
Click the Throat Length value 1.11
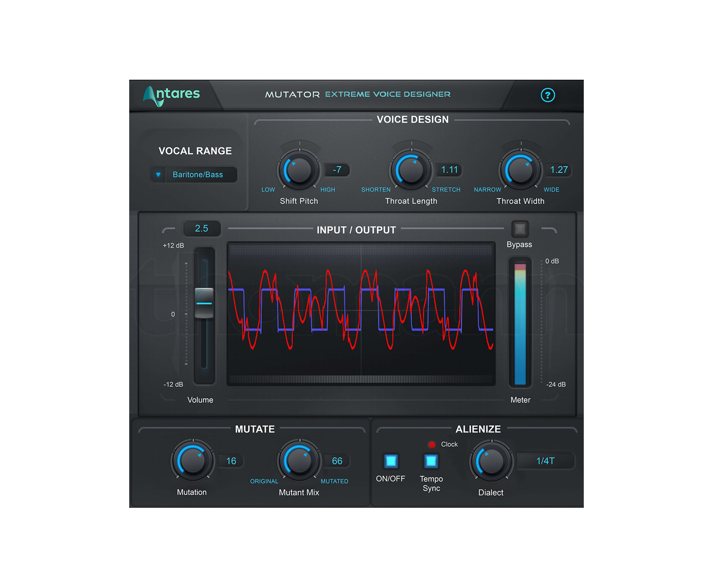click(449, 170)
